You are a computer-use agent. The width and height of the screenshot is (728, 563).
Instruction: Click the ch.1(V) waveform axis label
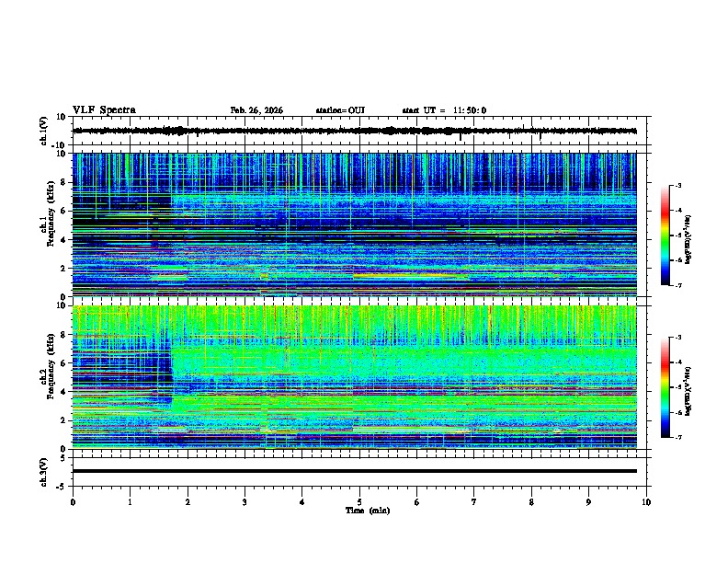coord(43,131)
